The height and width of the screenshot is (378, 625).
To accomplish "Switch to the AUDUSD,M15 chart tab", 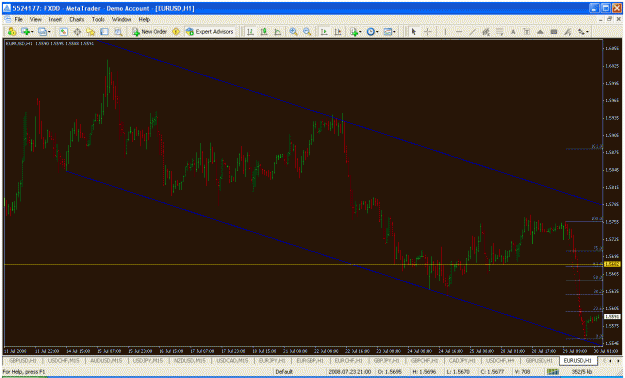I will pos(106,360).
